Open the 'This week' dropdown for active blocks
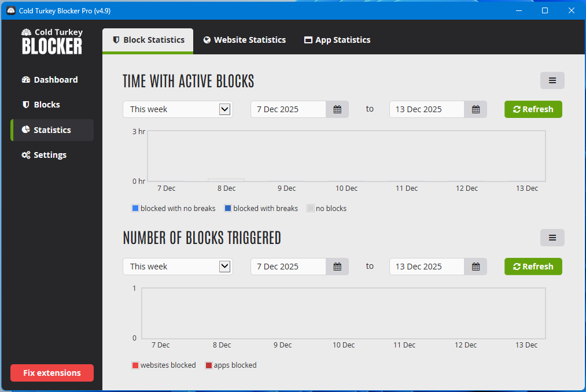This screenshot has width=586, height=392. pos(177,109)
